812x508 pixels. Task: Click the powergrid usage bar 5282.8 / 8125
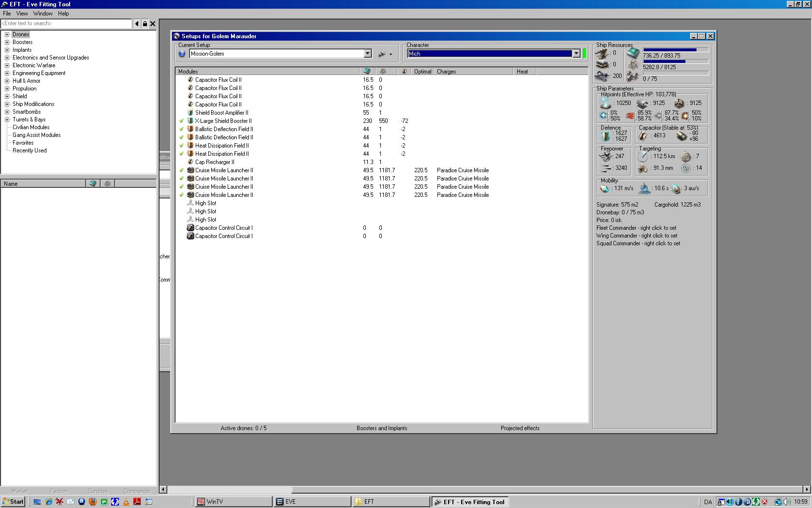coord(676,61)
